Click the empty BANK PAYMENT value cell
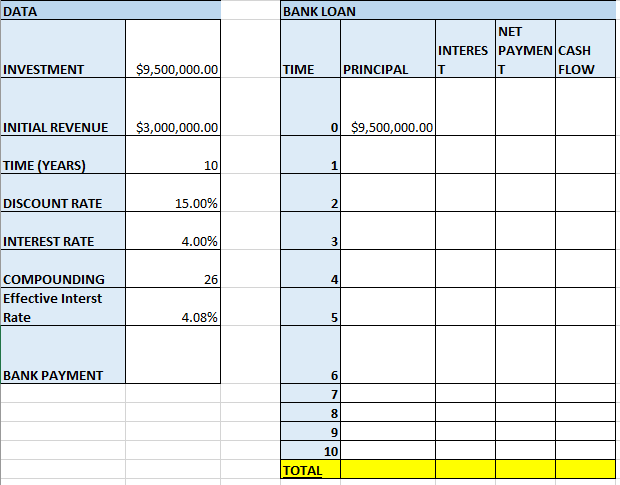The image size is (620, 485). pos(173,355)
